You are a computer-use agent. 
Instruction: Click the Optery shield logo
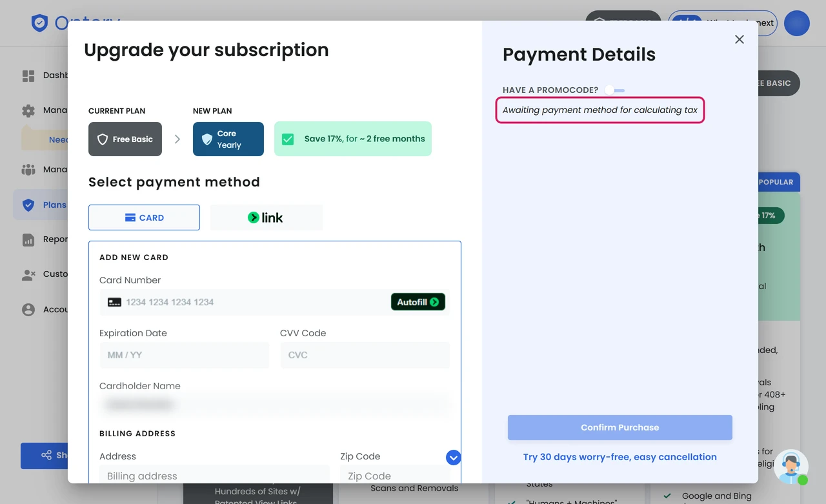pos(40,23)
